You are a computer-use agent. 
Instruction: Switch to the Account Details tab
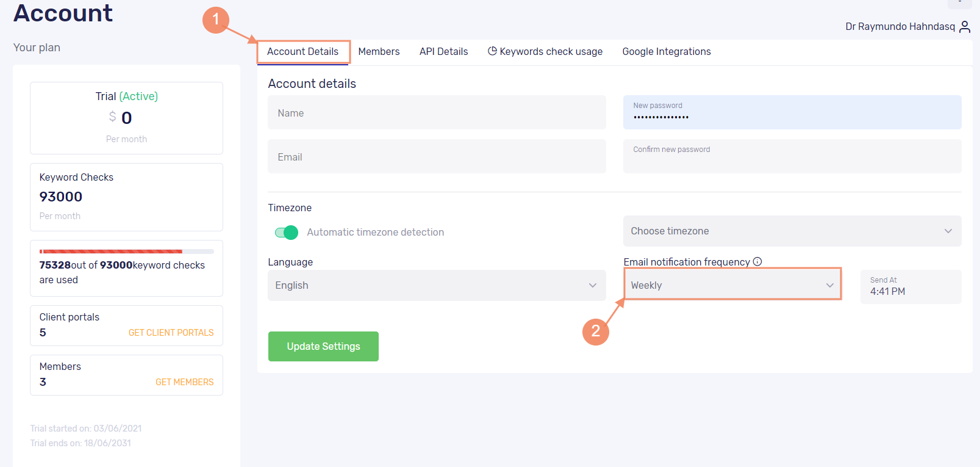point(302,52)
